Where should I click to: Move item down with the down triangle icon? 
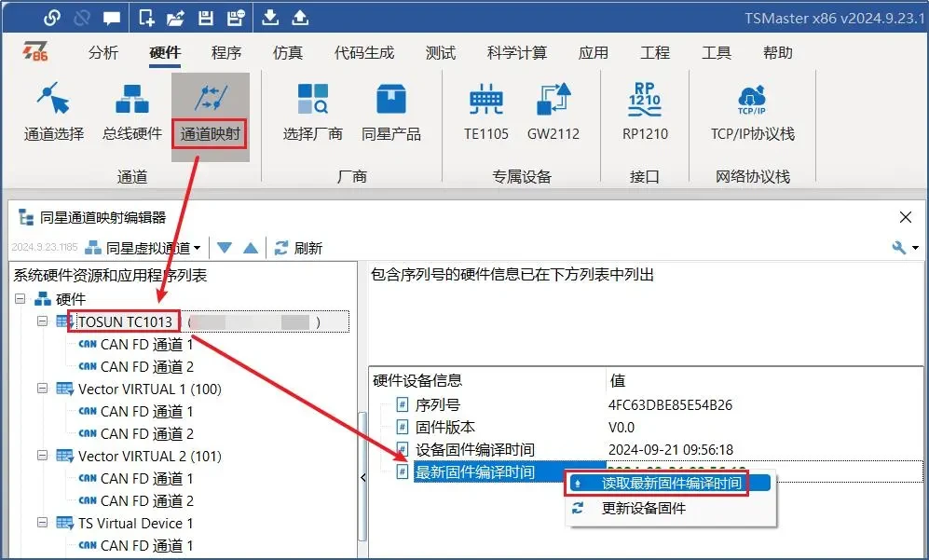coord(224,248)
